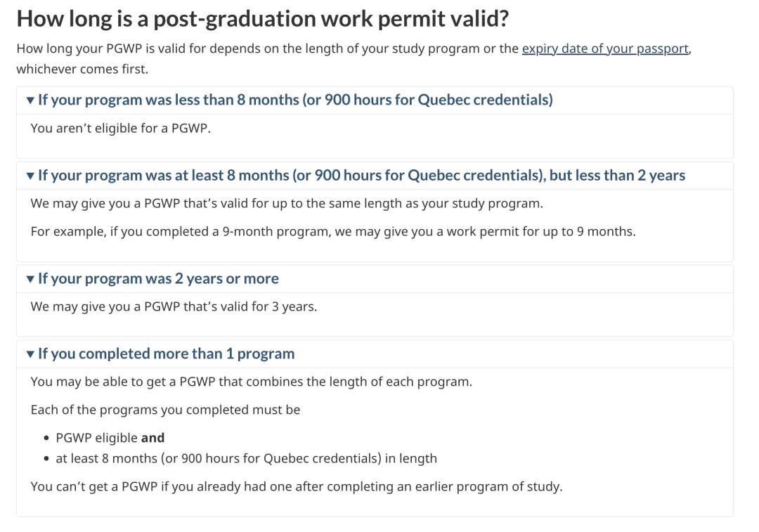The height and width of the screenshot is (532, 759).
Task: Toggle the triangle next to 2 years or more
Action: click(x=30, y=279)
